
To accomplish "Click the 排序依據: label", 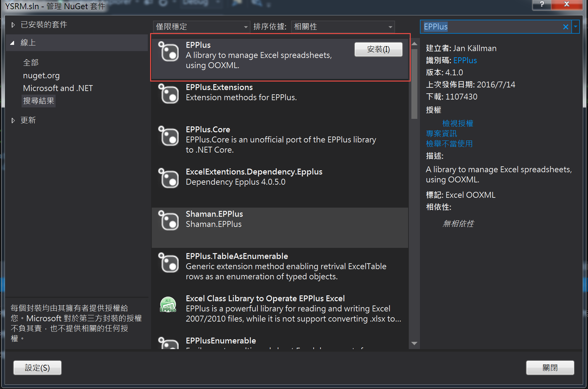I will pyautogui.click(x=270, y=27).
